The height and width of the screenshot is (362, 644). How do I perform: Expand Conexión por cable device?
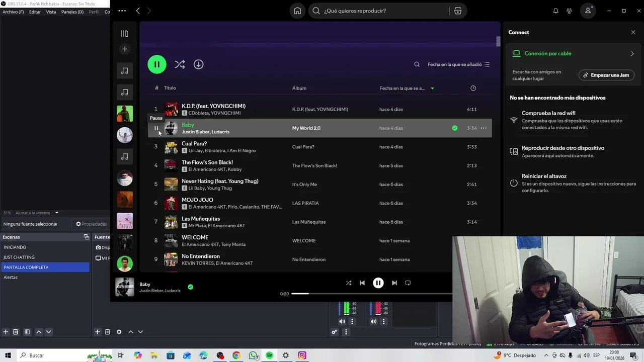(x=632, y=53)
